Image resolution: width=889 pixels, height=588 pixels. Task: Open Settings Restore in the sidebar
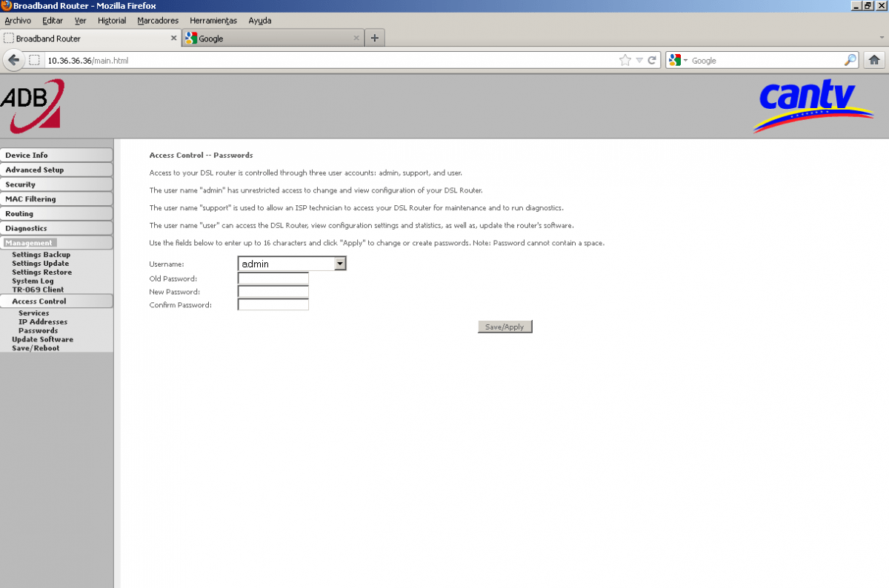click(41, 273)
